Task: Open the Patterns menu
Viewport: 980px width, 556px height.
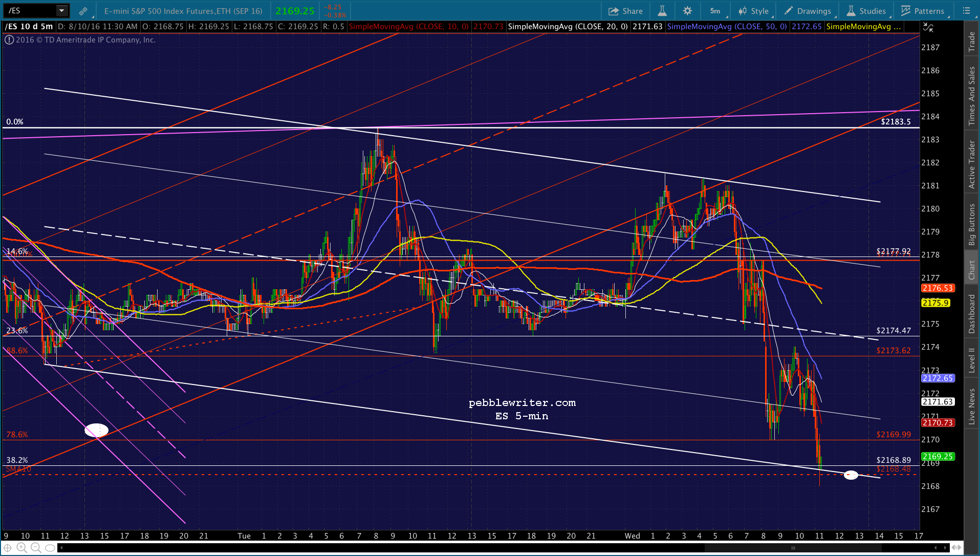Action: (923, 11)
